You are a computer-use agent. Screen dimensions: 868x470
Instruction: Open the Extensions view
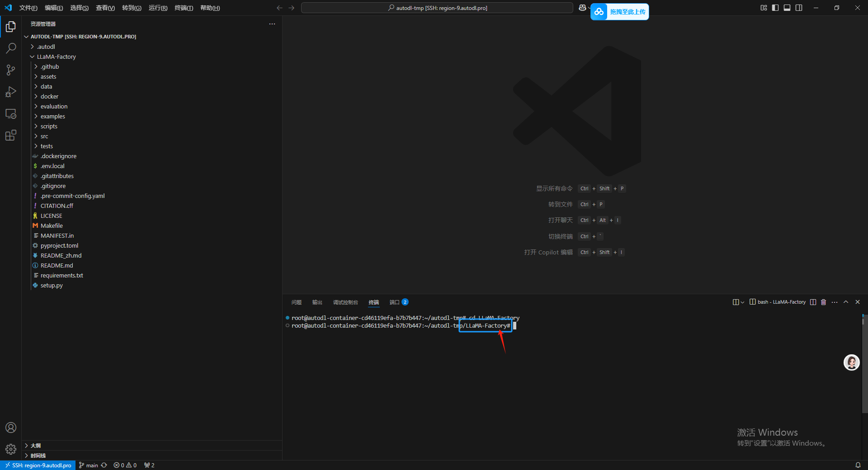pos(11,135)
